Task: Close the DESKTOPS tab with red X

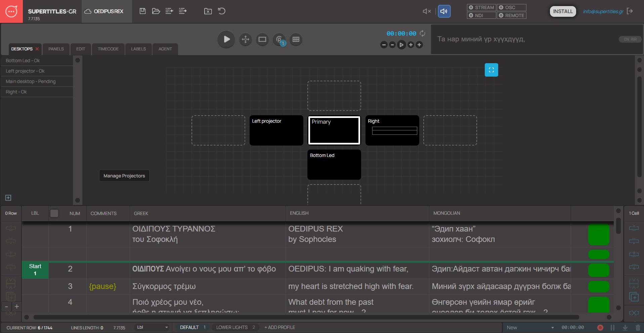Action: coord(37,49)
